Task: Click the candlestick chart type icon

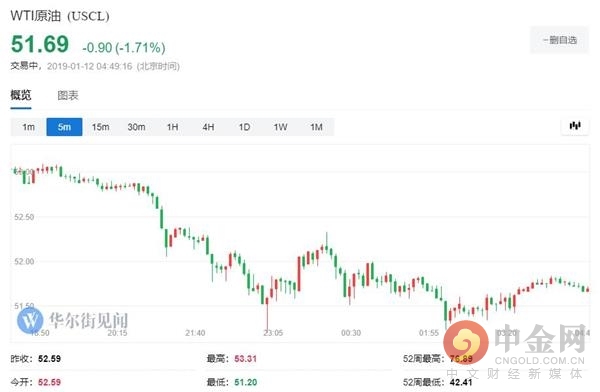Action: 575,126
